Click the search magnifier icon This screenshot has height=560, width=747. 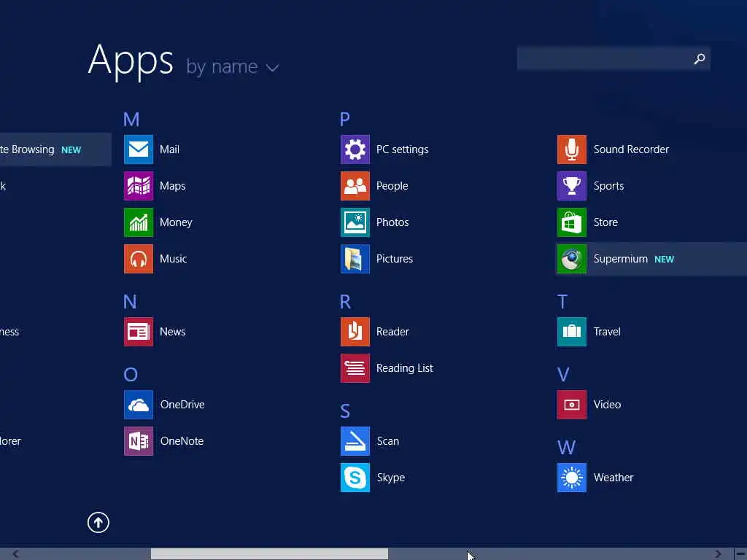700,58
